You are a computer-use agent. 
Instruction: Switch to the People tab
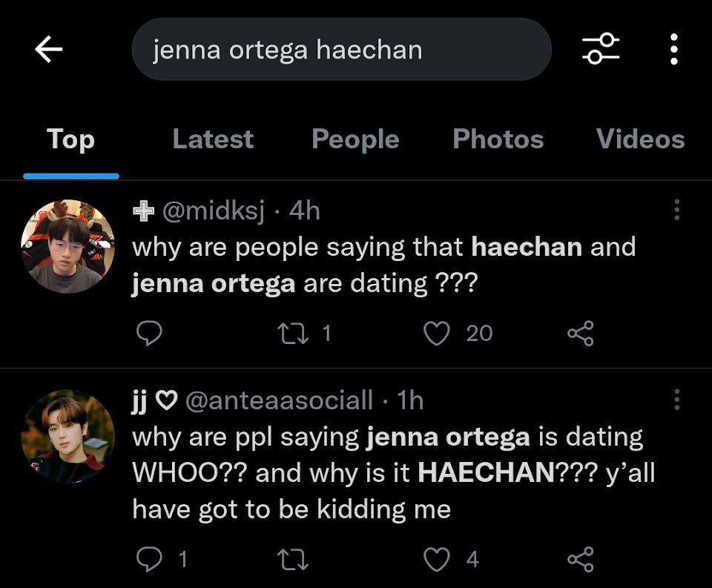click(355, 139)
